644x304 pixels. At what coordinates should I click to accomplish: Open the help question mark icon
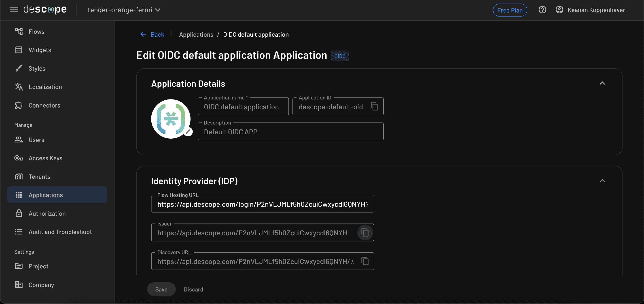pos(542,10)
